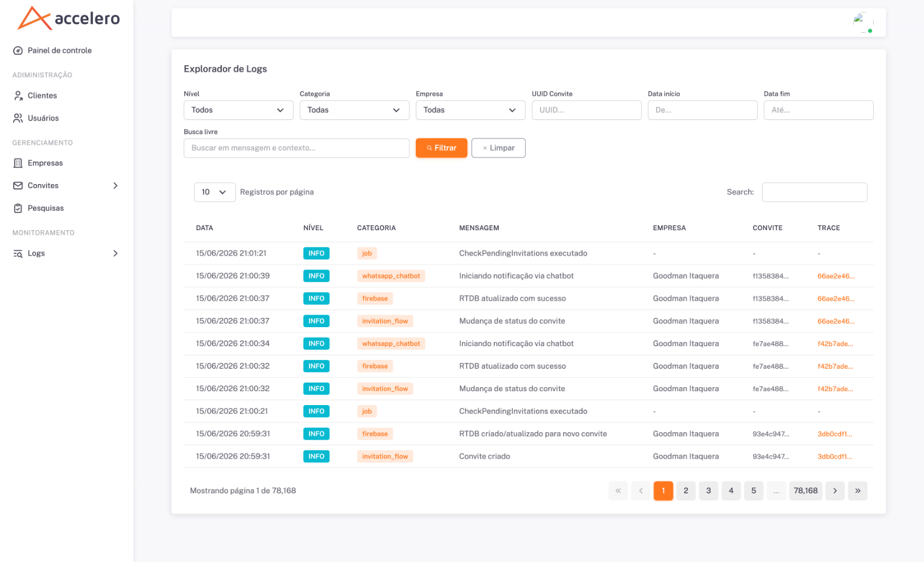The height and width of the screenshot is (562, 924).
Task: Open the Empresa dropdown
Action: [471, 110]
